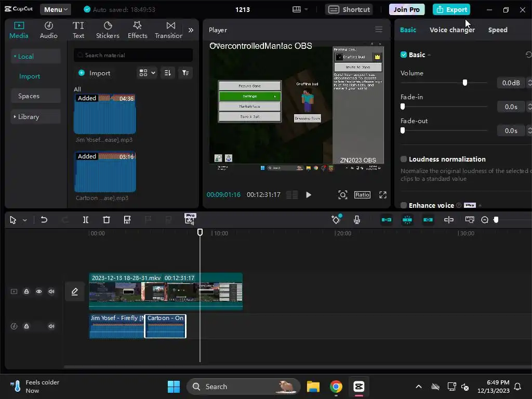532x399 pixels.
Task: Click the Fade-in slider handle
Action: (x=403, y=107)
